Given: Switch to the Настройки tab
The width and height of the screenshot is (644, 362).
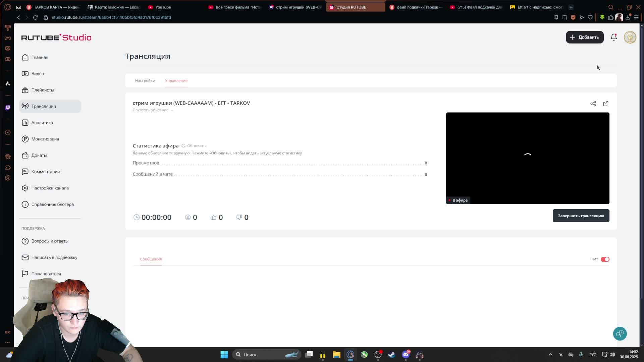Looking at the screenshot, I should tap(145, 81).
